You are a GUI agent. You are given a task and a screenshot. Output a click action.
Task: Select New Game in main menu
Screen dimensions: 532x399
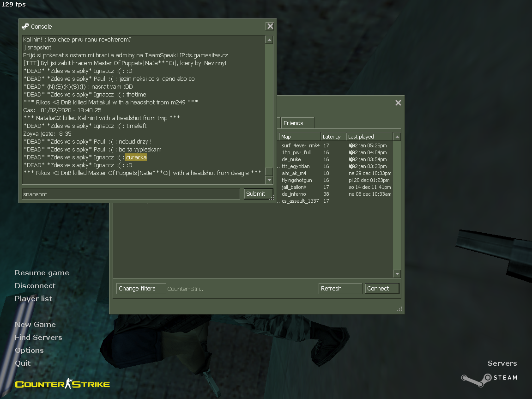(35, 324)
